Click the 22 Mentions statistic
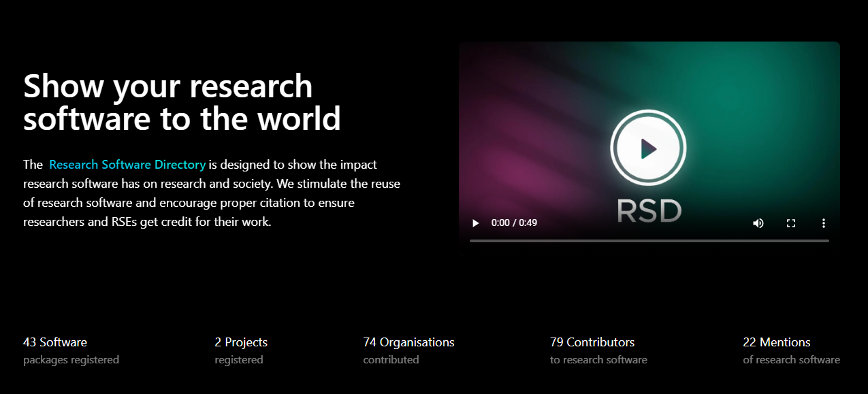 pos(777,342)
